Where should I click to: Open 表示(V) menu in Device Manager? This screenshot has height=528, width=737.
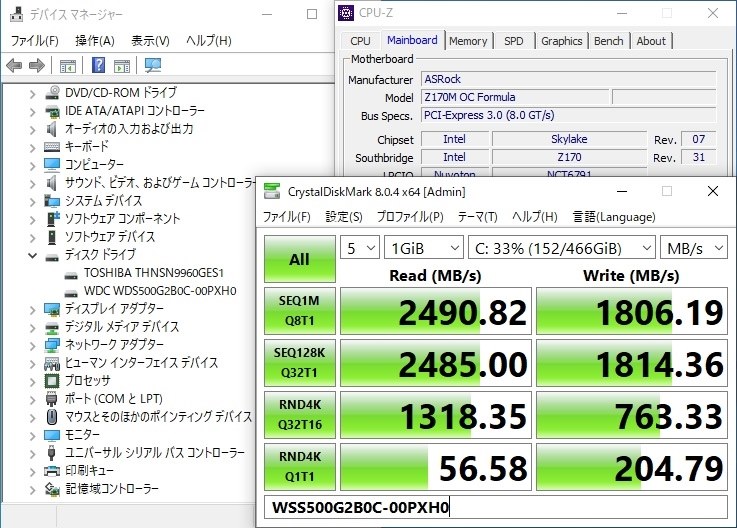tap(150, 41)
